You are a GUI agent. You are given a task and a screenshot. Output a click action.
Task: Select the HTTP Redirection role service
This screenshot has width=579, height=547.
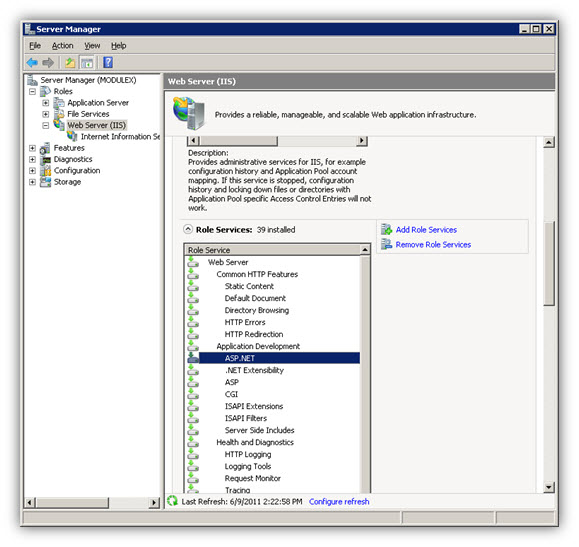pos(254,334)
